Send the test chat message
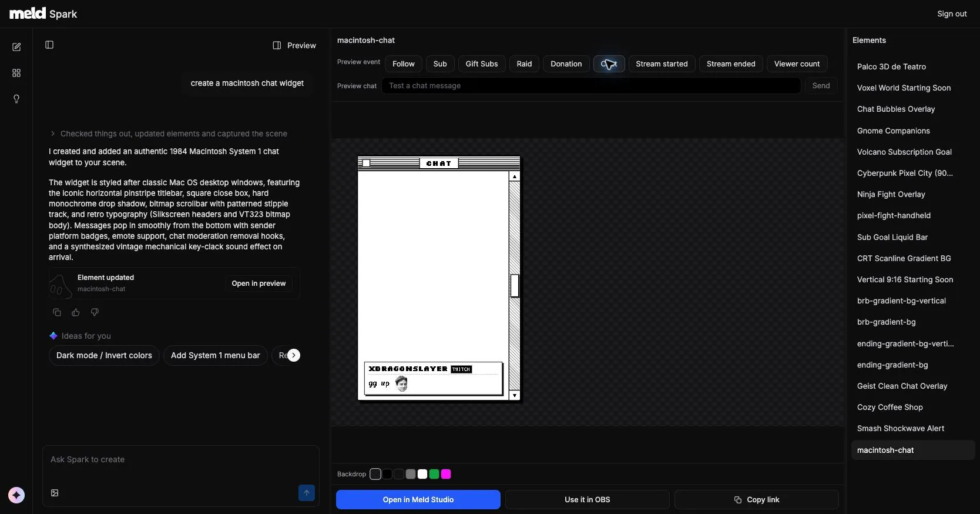 tap(821, 86)
